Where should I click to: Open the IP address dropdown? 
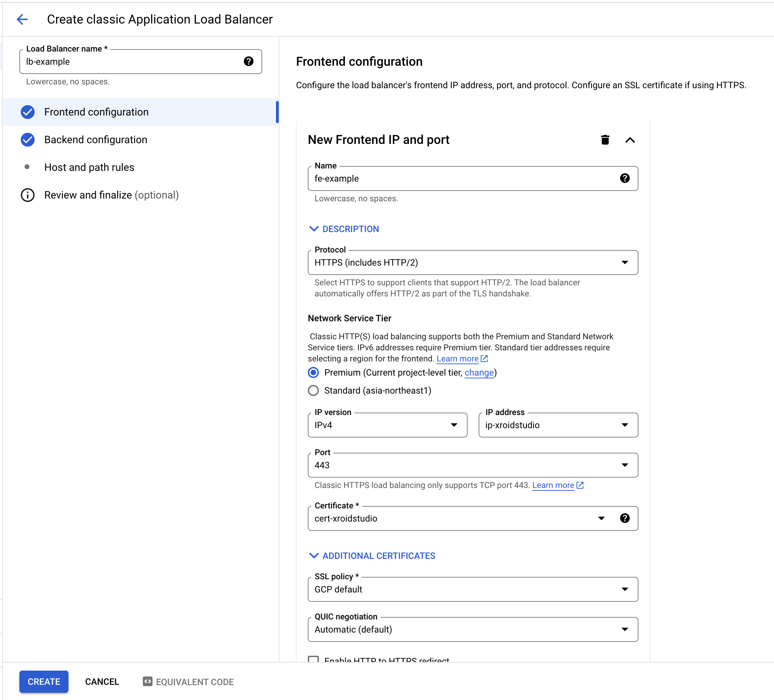(558, 425)
